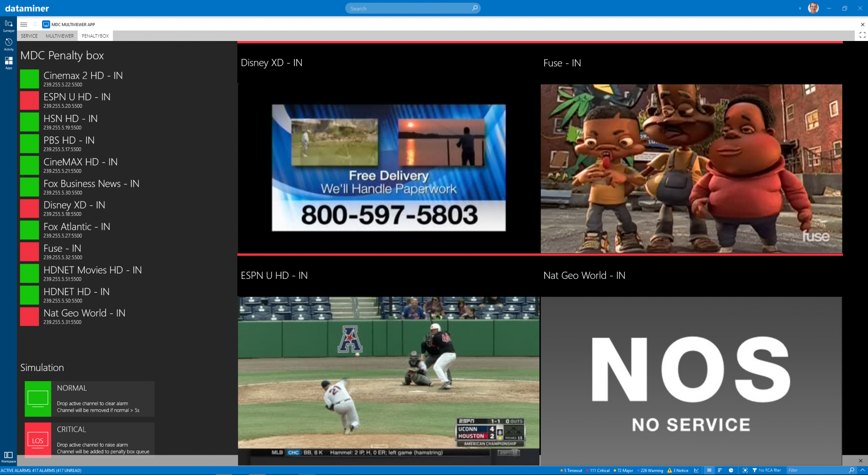Image resolution: width=868 pixels, height=475 pixels.
Task: Open the Activity sidebar panel
Action: click(x=8, y=45)
